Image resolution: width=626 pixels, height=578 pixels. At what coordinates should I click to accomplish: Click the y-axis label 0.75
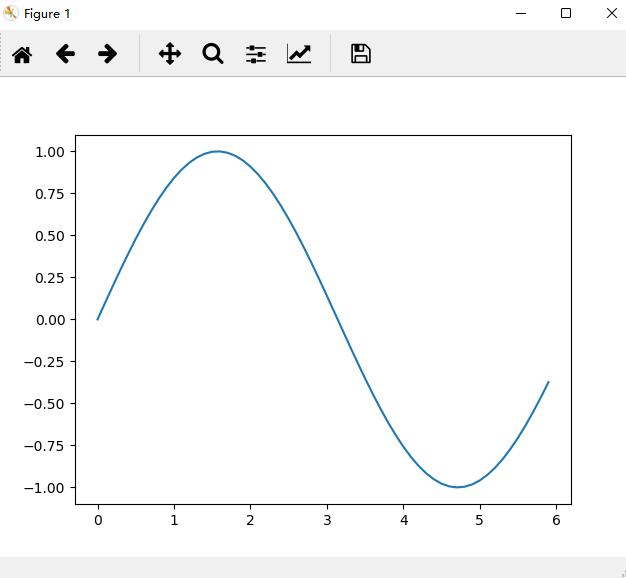(x=50, y=194)
